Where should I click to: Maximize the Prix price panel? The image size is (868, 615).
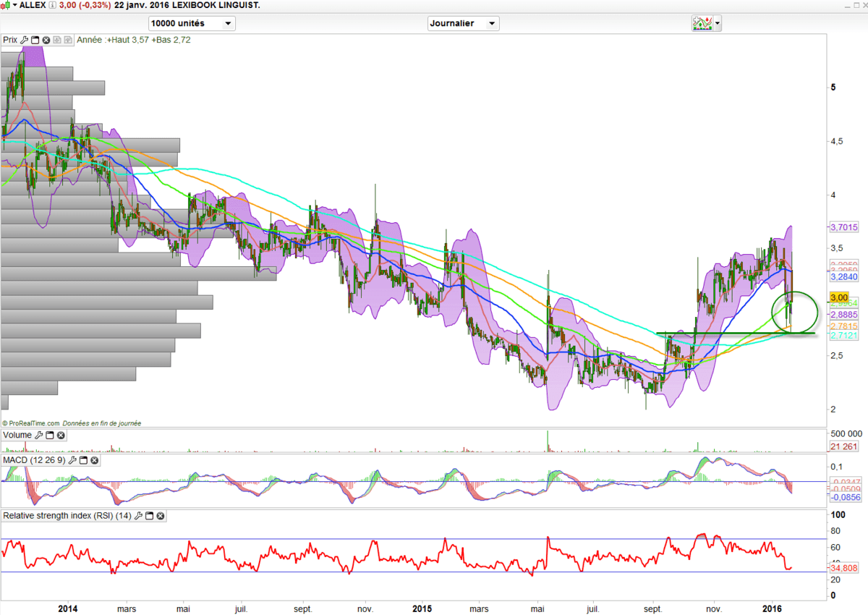pos(35,41)
